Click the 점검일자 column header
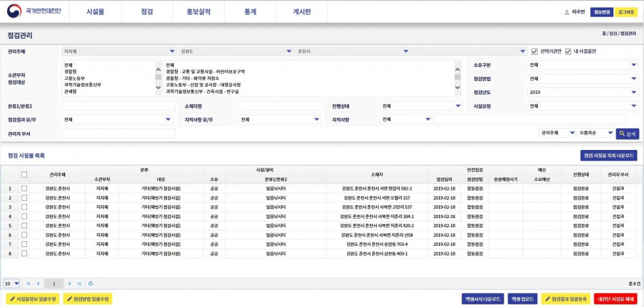The height and width of the screenshot is (307, 644). coord(444,179)
